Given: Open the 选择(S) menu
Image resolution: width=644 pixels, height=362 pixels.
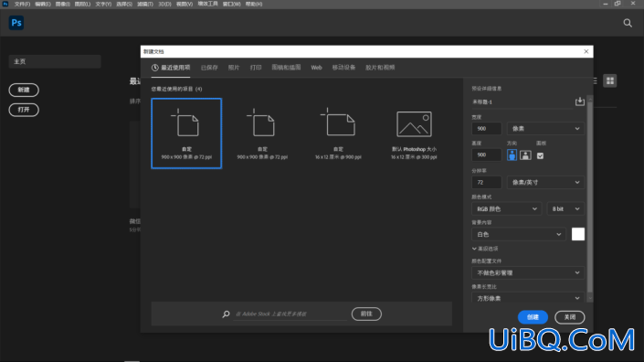Looking at the screenshot, I should tap(124, 4).
